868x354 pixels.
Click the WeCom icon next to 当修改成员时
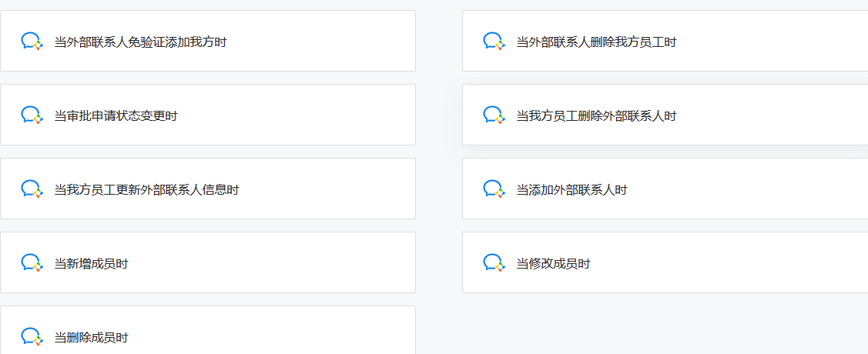(x=494, y=262)
